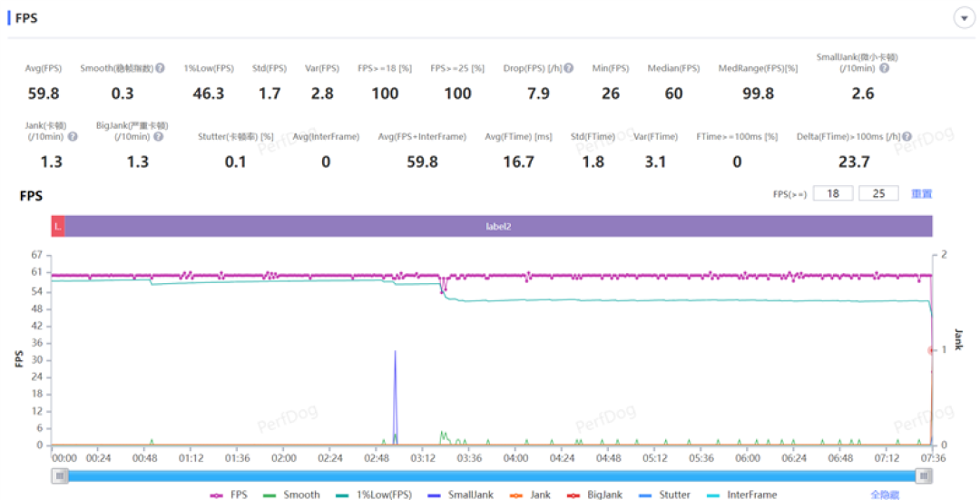Select the red first label segment

pos(58,226)
